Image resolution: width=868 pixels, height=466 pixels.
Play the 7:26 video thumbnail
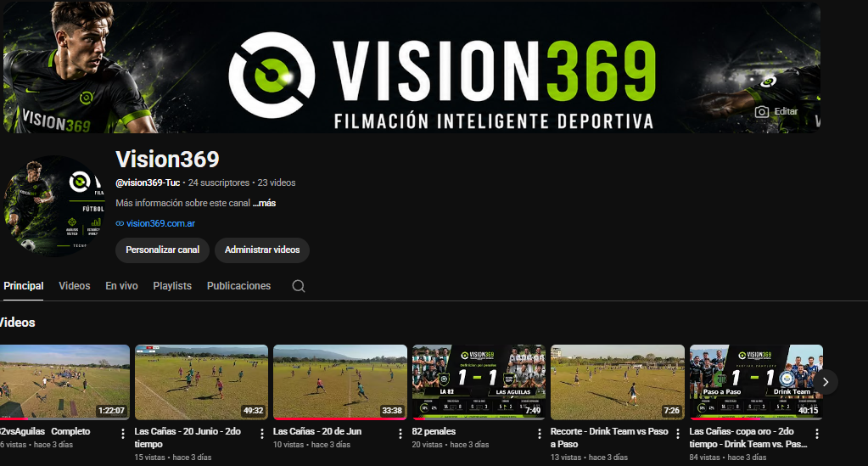[x=617, y=382]
